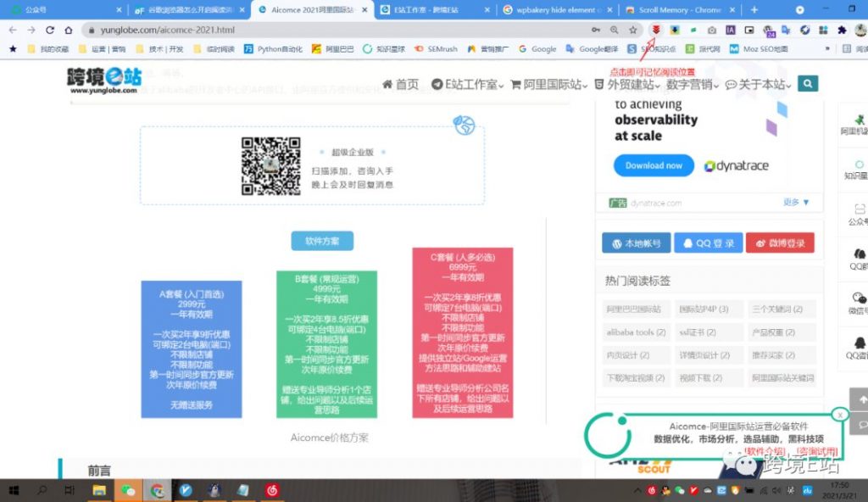This screenshot has height=502, width=868.
Task: Open the 运营 | 营销 bookmark folder
Action: pyautogui.click(x=103, y=49)
